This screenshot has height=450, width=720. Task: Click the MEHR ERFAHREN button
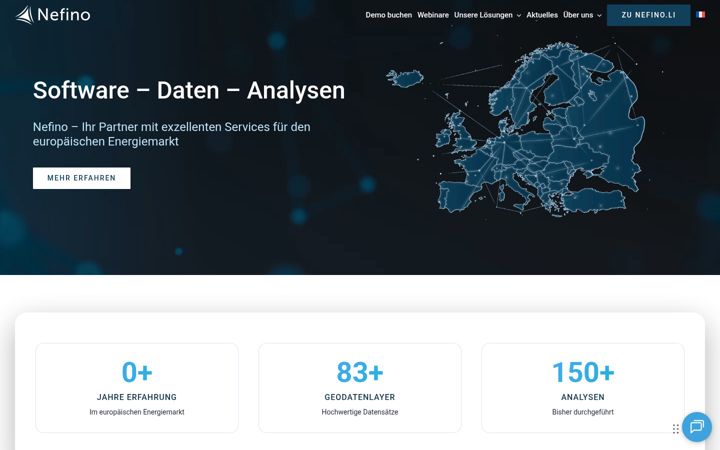click(x=82, y=178)
